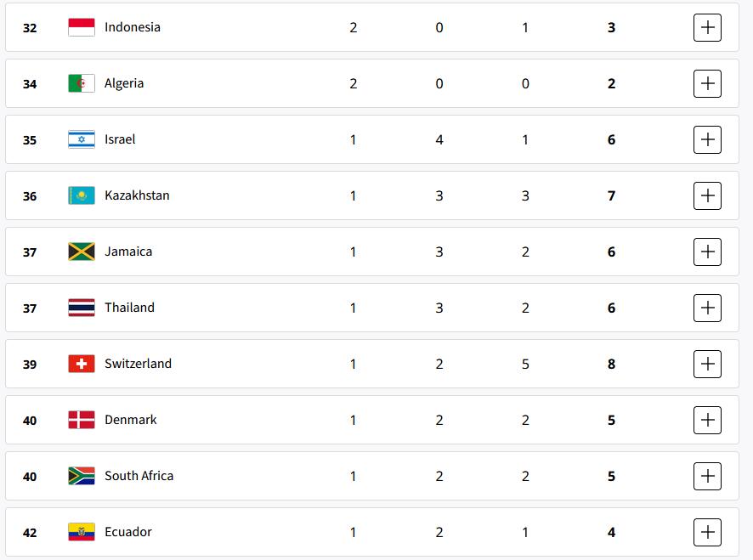753x560 pixels.
Task: Click the Algeria flag icon
Action: 82,83
